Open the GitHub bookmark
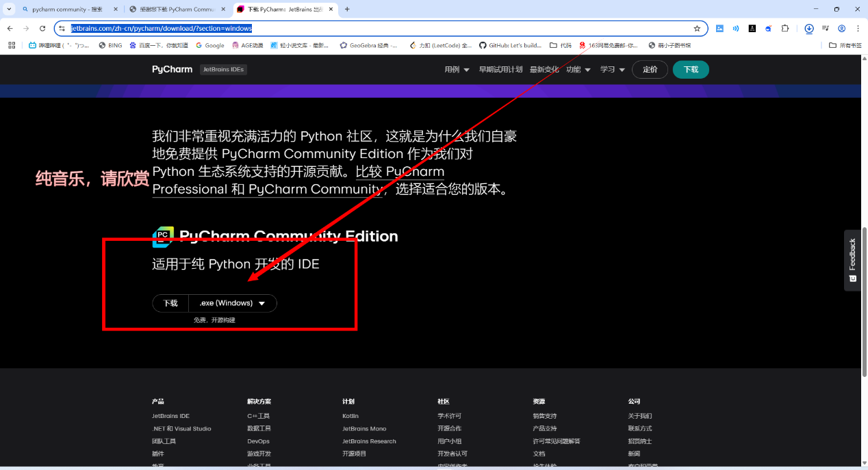 [x=510, y=45]
